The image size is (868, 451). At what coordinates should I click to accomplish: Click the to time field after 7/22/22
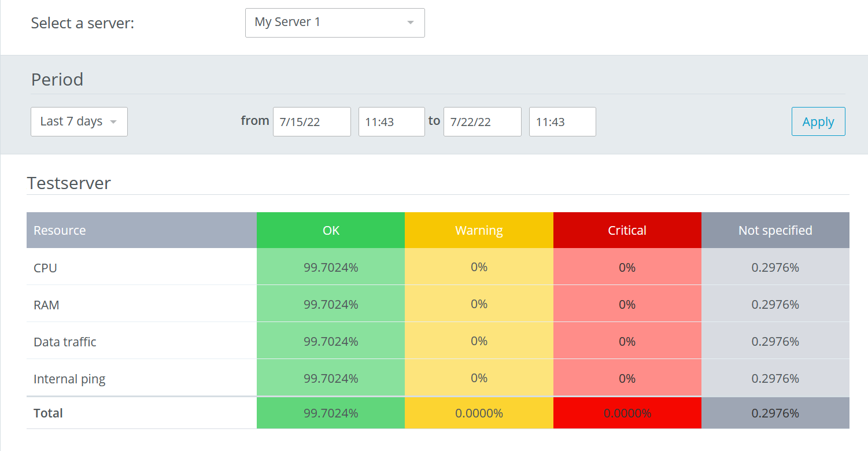coord(562,121)
